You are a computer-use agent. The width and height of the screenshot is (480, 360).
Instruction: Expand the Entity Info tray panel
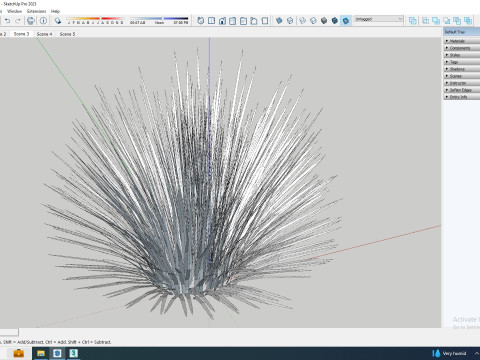[462, 97]
